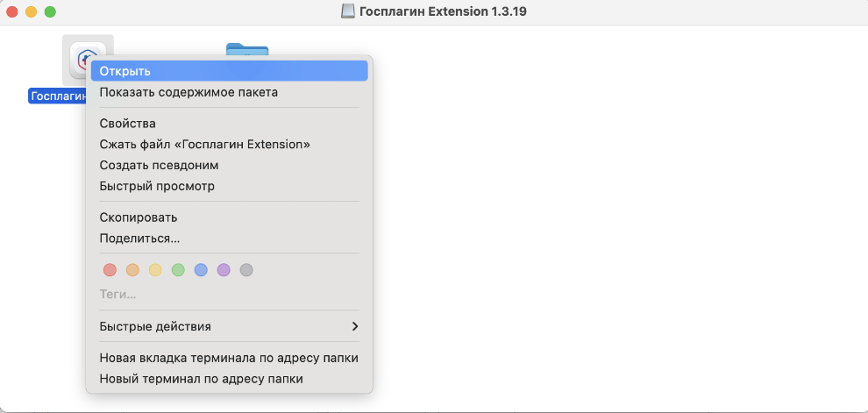Choose «Быстрый просмотр» option
This screenshot has width=868, height=413.
pyautogui.click(x=157, y=186)
